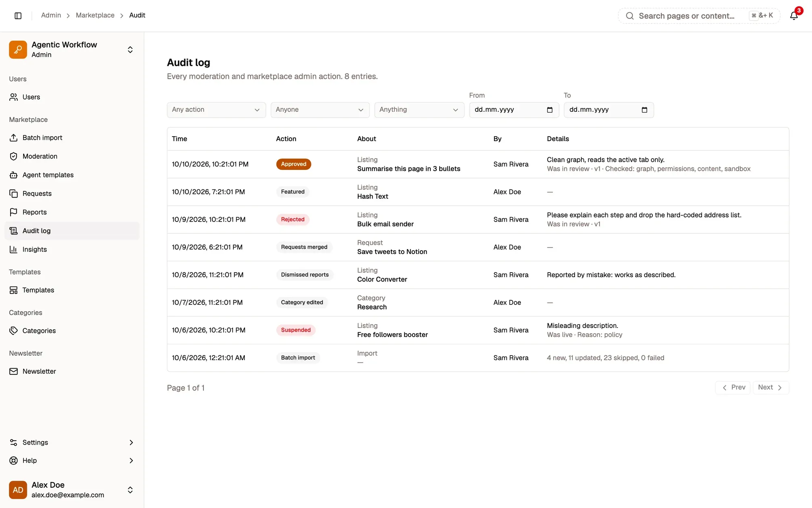Go to Templates in the sidebar
812x508 pixels.
point(72,290)
